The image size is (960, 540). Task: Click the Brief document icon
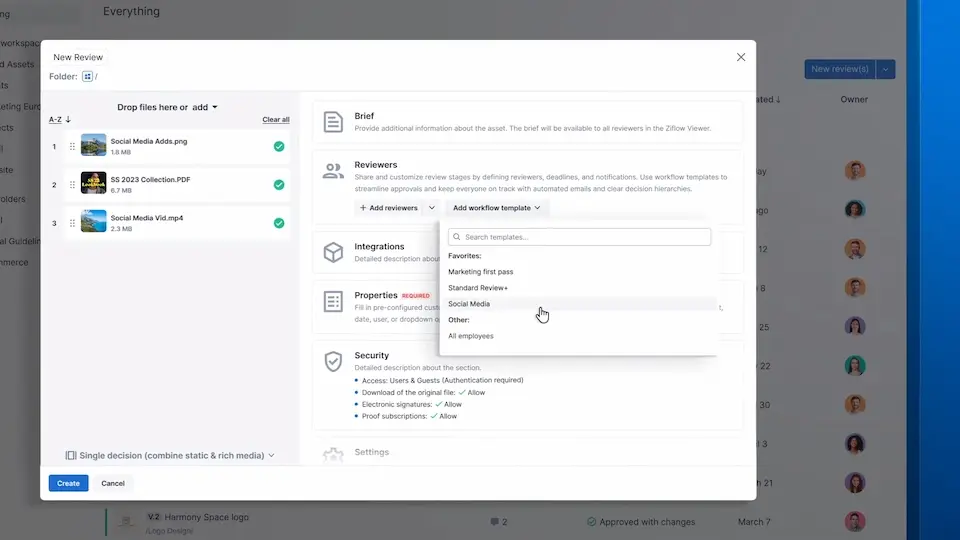333,122
